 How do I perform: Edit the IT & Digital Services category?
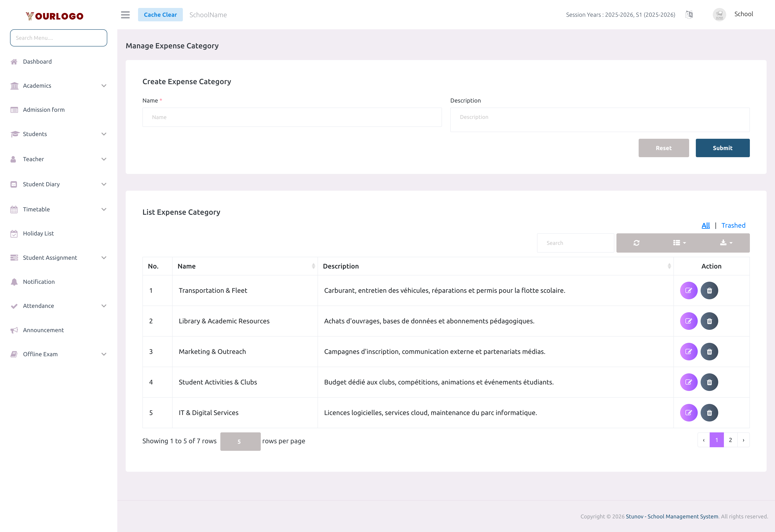(688, 412)
